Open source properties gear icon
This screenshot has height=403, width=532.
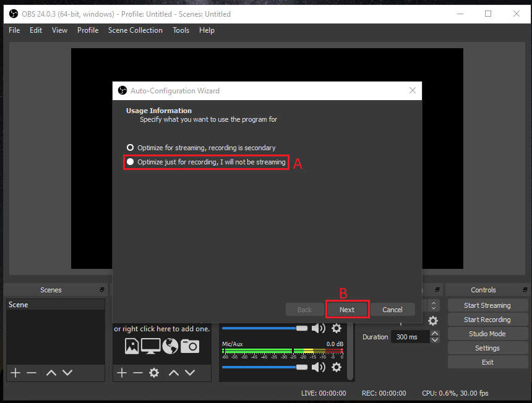click(x=154, y=373)
